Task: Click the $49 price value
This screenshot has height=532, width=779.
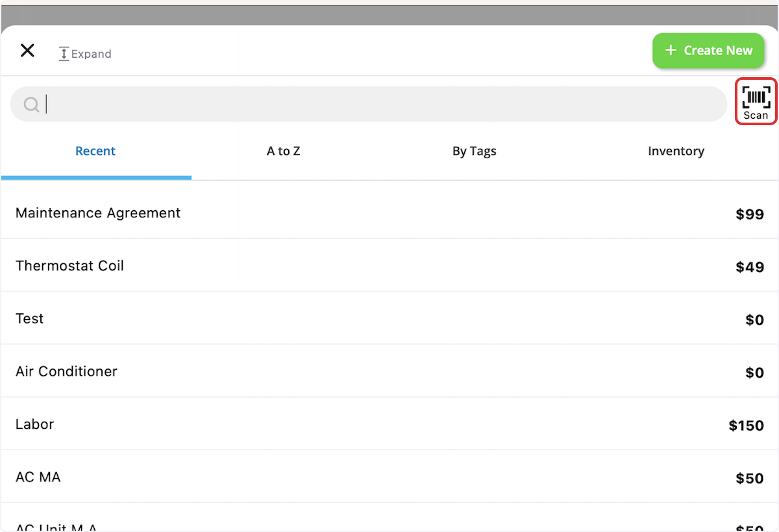Action: [750, 267]
